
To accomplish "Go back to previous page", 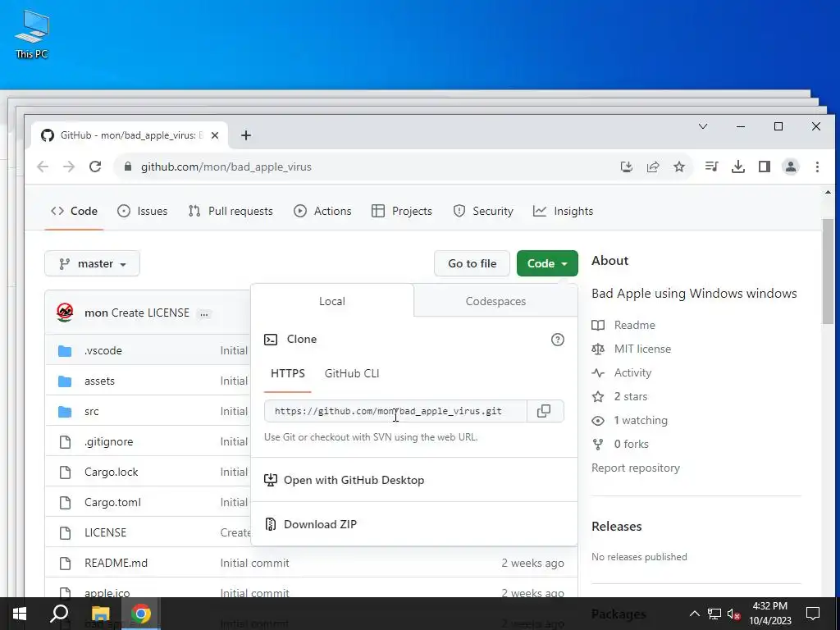I will tap(43, 167).
